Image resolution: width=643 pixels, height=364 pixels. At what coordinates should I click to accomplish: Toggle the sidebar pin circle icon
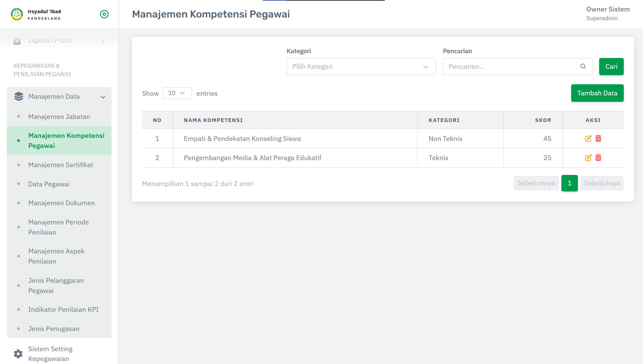(x=104, y=14)
